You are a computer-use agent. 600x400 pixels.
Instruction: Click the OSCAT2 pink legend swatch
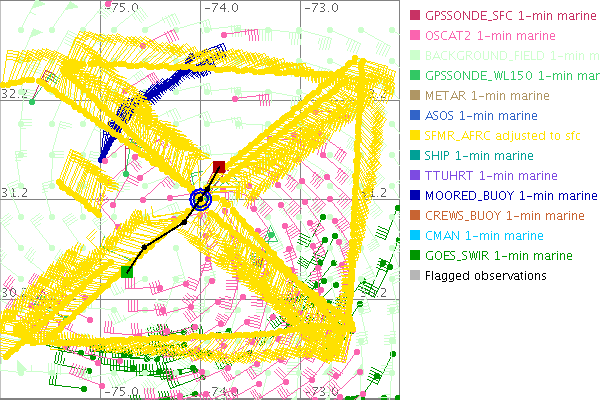tap(414, 36)
